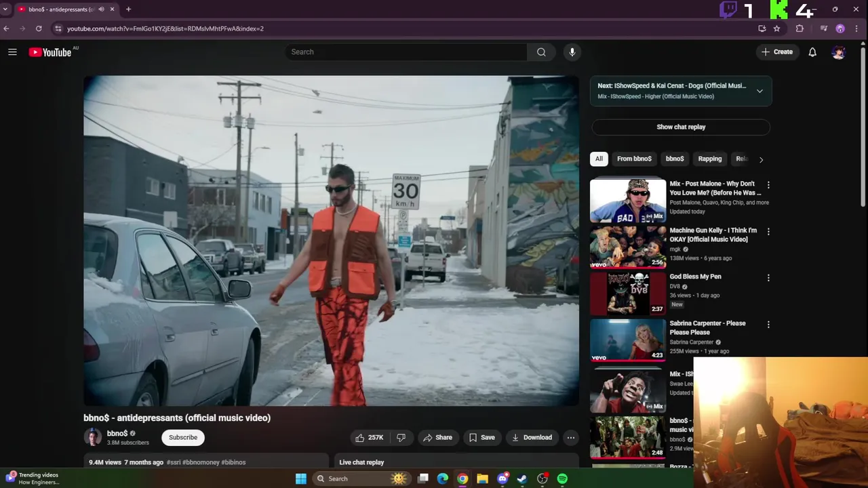Open Microsoft Edge from the taskbar
The width and height of the screenshot is (868, 488).
tap(443, 479)
